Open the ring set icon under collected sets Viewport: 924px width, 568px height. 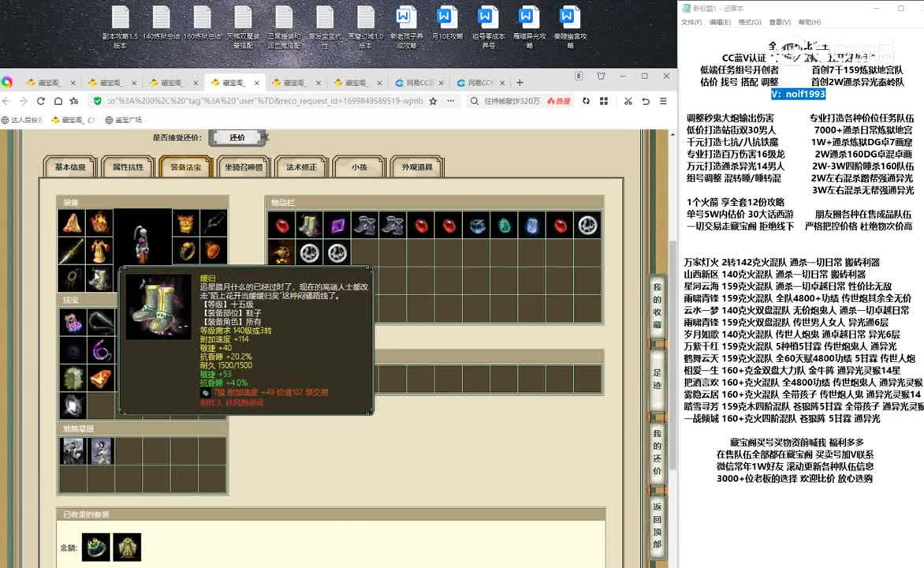pyautogui.click(x=95, y=547)
